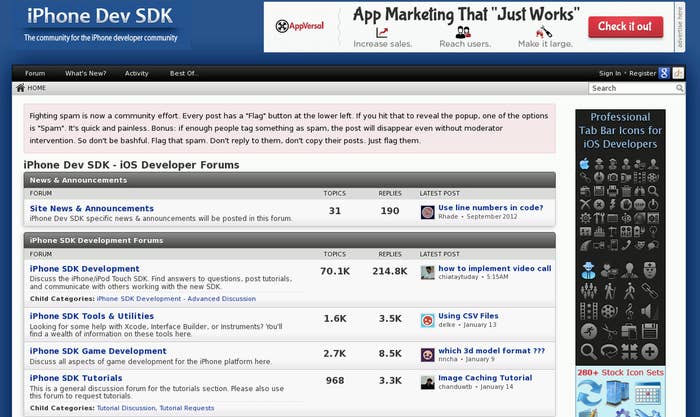Image resolution: width=700 pixels, height=417 pixels.
Task: Click the Apple logo icon in sidebar ad
Action: click(x=585, y=164)
